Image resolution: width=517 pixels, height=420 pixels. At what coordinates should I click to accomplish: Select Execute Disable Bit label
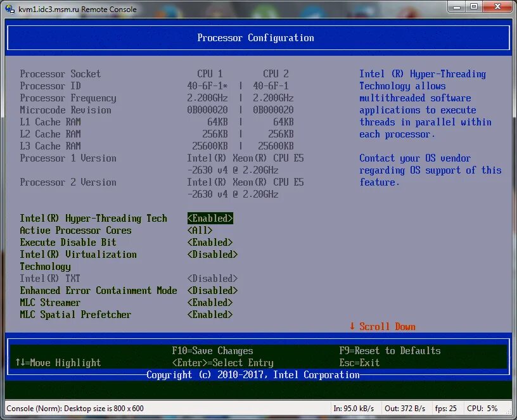(68, 242)
